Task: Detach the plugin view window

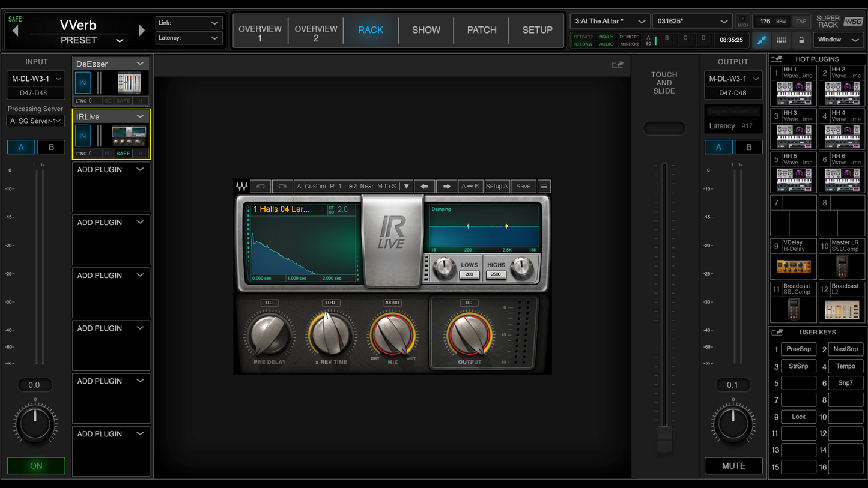Action: (618, 65)
